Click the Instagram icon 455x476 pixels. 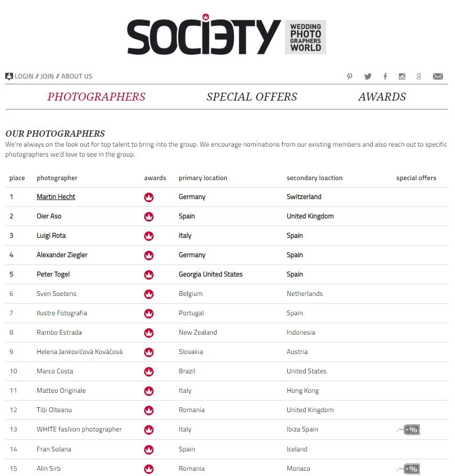click(402, 76)
